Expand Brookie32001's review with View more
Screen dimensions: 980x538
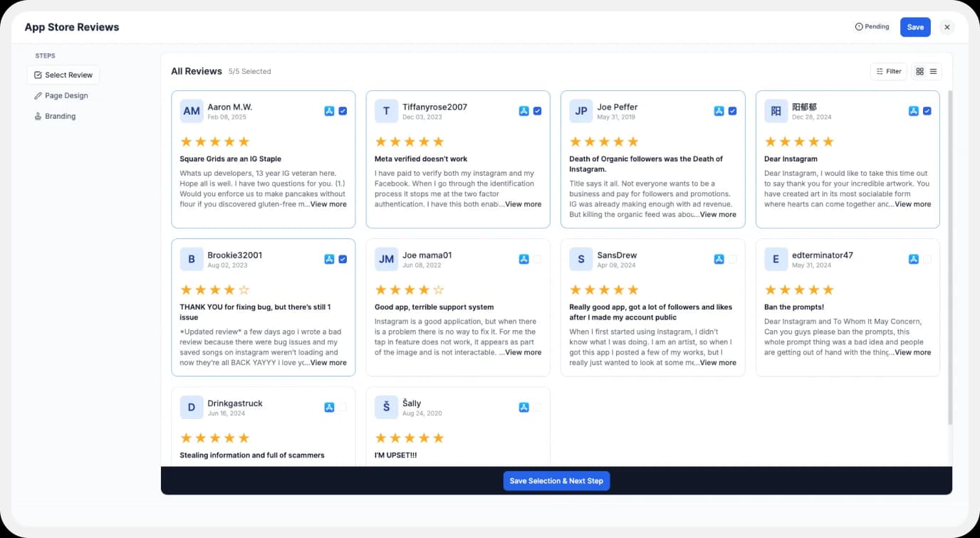click(328, 362)
